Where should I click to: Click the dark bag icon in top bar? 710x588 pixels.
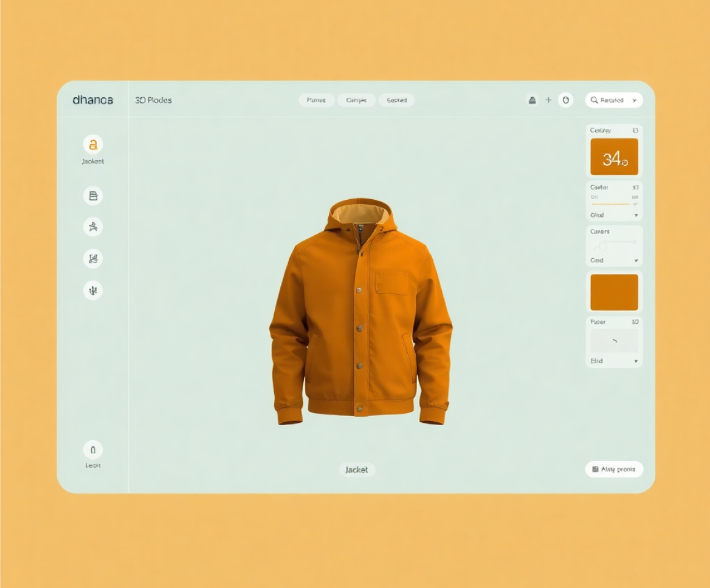click(x=532, y=100)
